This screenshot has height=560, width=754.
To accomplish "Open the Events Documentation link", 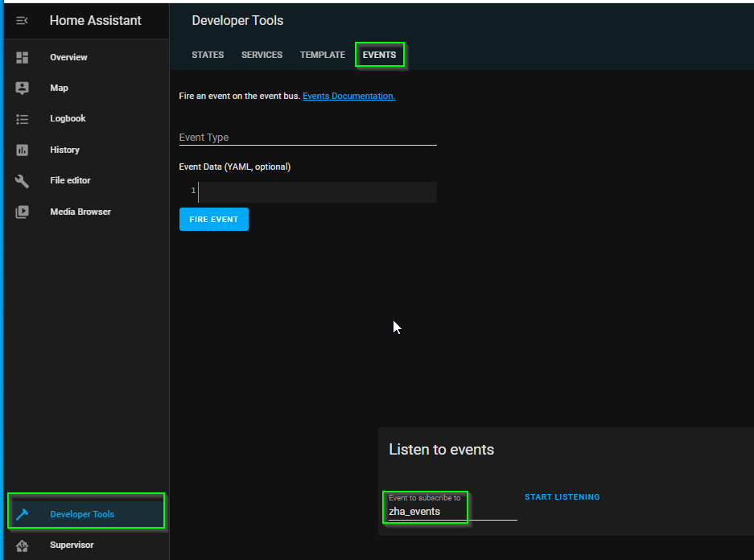I will click(x=348, y=96).
